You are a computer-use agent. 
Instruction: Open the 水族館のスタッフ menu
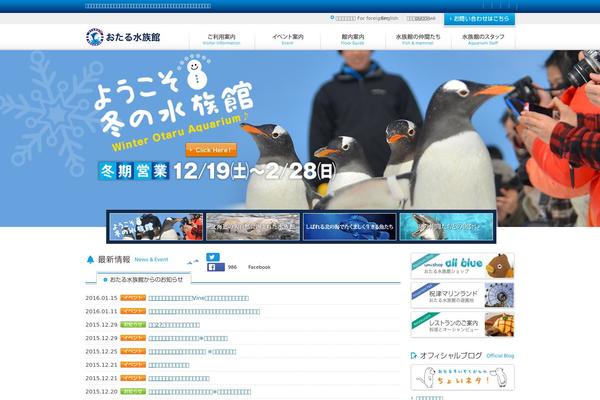[x=483, y=39]
